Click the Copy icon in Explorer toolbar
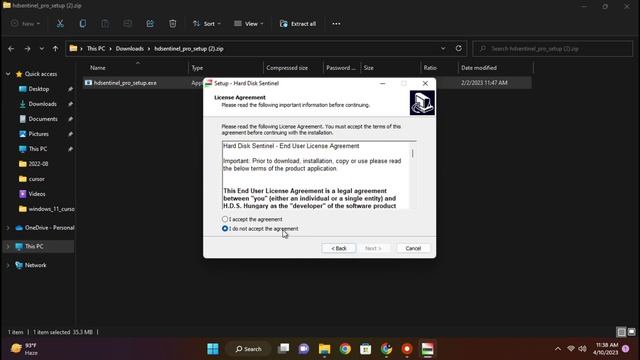Viewport: 640px width, 360px height. click(82, 24)
